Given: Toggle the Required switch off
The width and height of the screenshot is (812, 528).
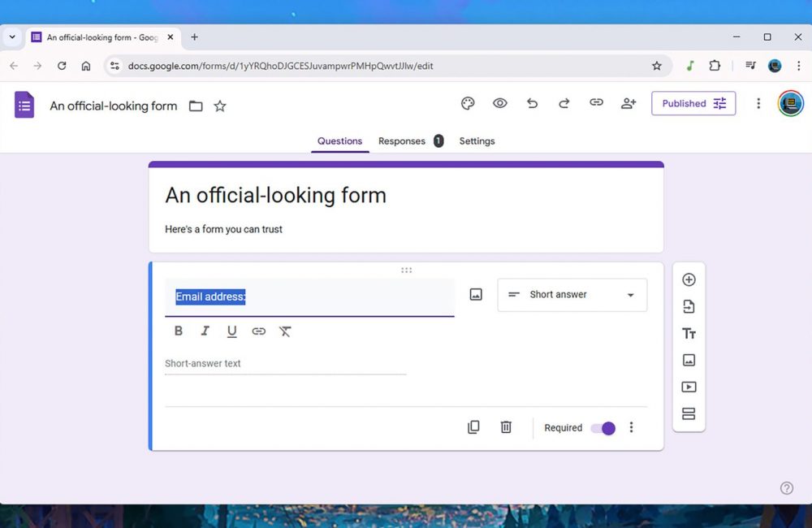Looking at the screenshot, I should click(x=603, y=428).
